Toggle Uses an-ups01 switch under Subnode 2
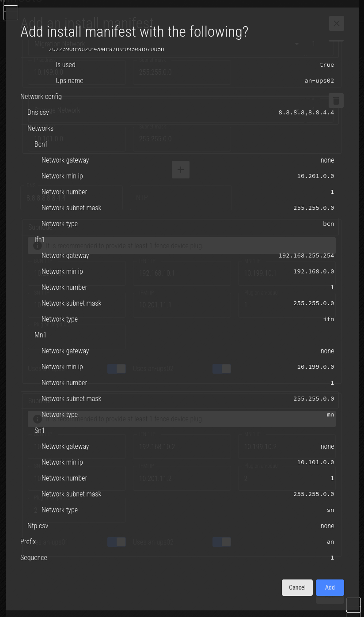Screen dimensions: 364x617 tap(117, 541)
